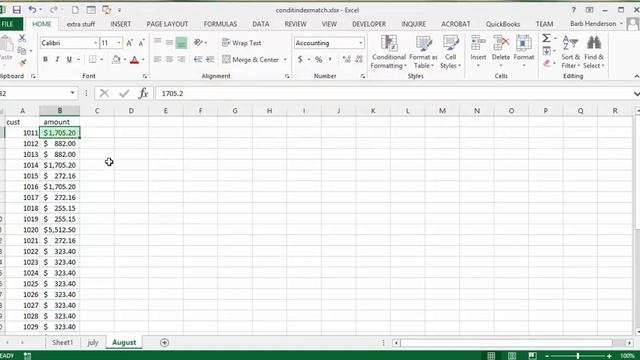This screenshot has width=640, height=360.
Task: Open the Accounting number format dropdown
Action: [360, 43]
